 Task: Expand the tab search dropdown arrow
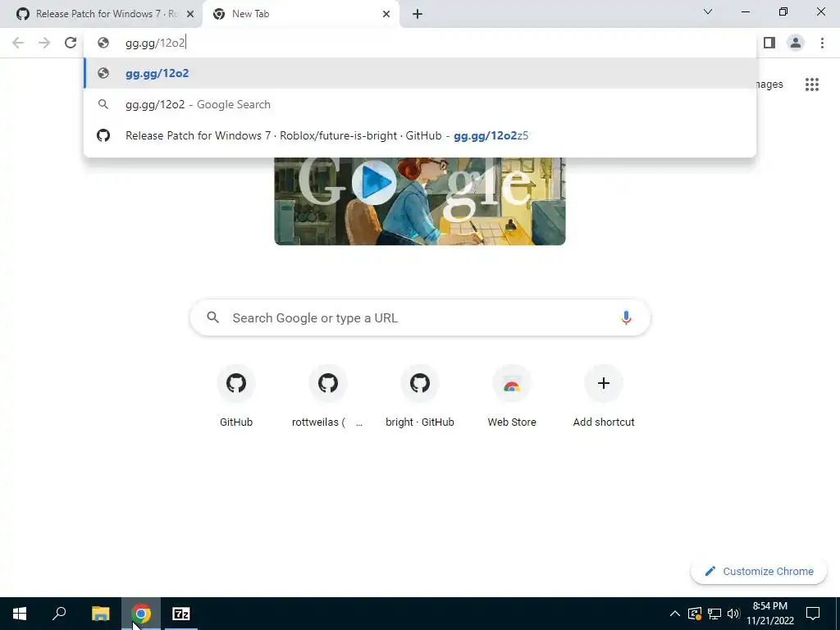[x=708, y=11]
